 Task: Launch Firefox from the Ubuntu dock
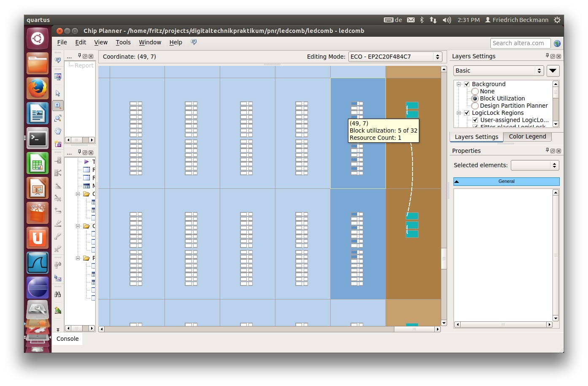pyautogui.click(x=38, y=89)
